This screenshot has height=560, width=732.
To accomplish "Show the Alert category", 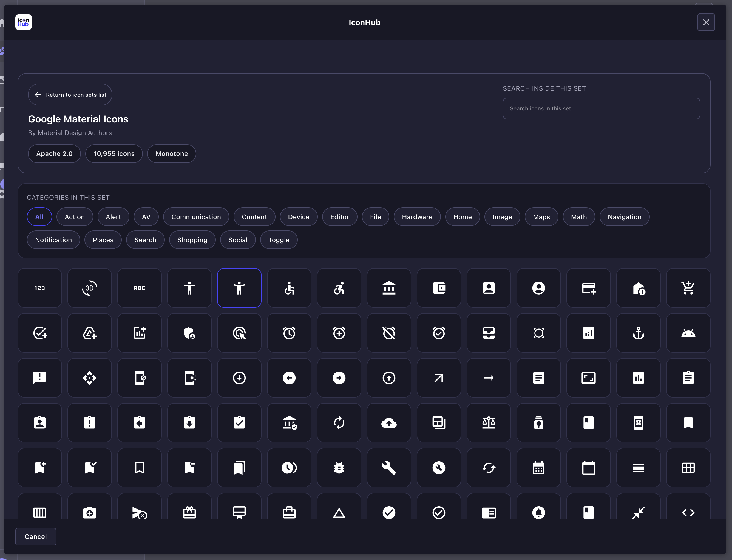I will point(114,217).
